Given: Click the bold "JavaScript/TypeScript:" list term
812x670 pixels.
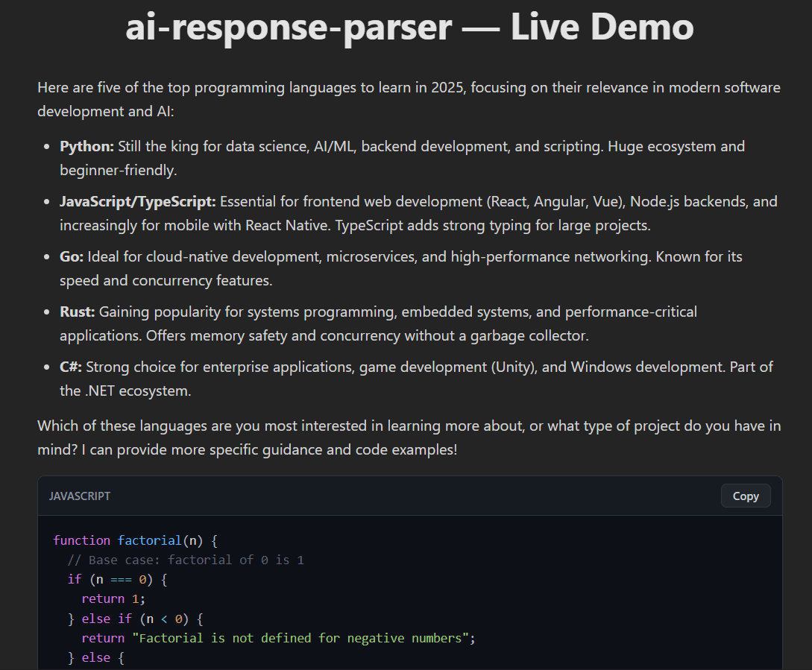Looking at the screenshot, I should coord(138,201).
